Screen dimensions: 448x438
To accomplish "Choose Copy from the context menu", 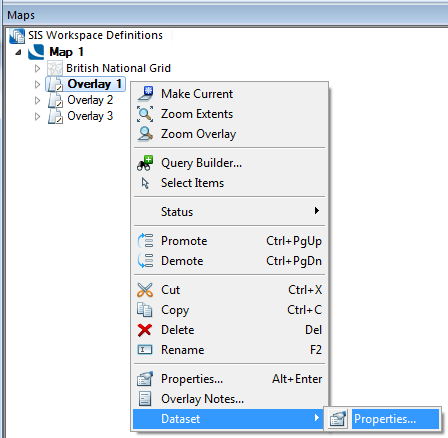I will click(229, 310).
